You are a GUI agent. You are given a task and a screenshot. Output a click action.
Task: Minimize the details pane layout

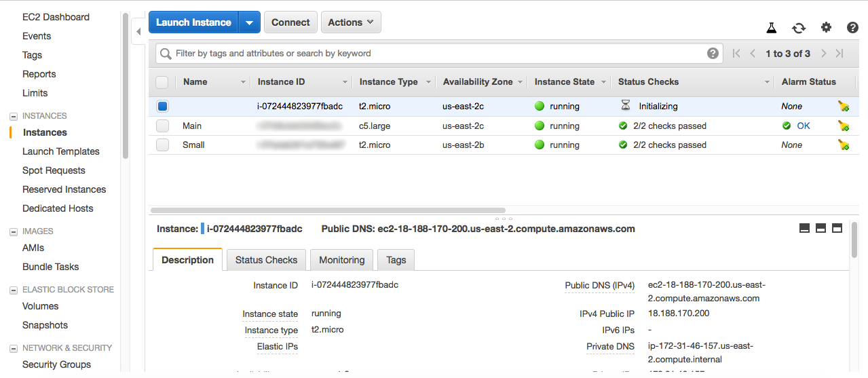click(x=804, y=228)
